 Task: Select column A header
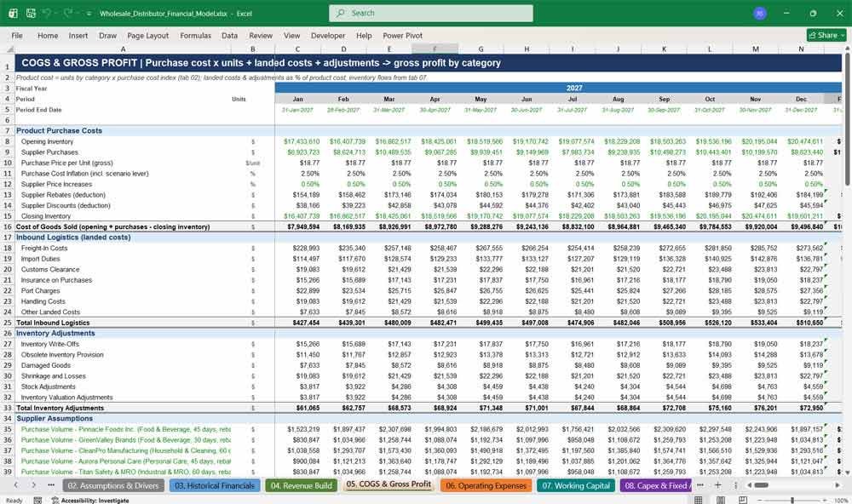pyautogui.click(x=123, y=49)
